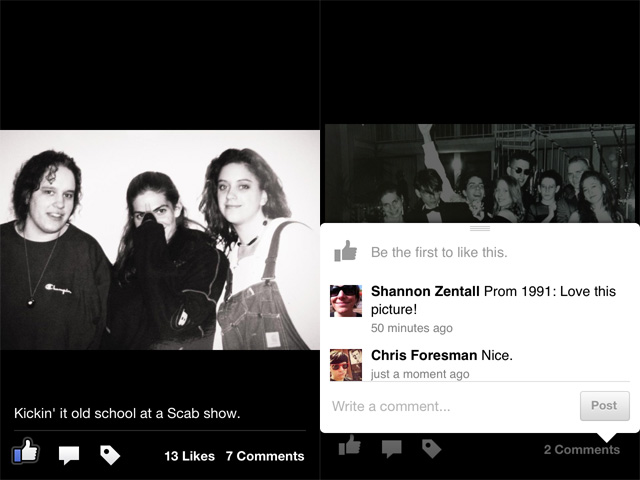Focus the Write a comment field
The height and width of the screenshot is (480, 640).
(453, 406)
